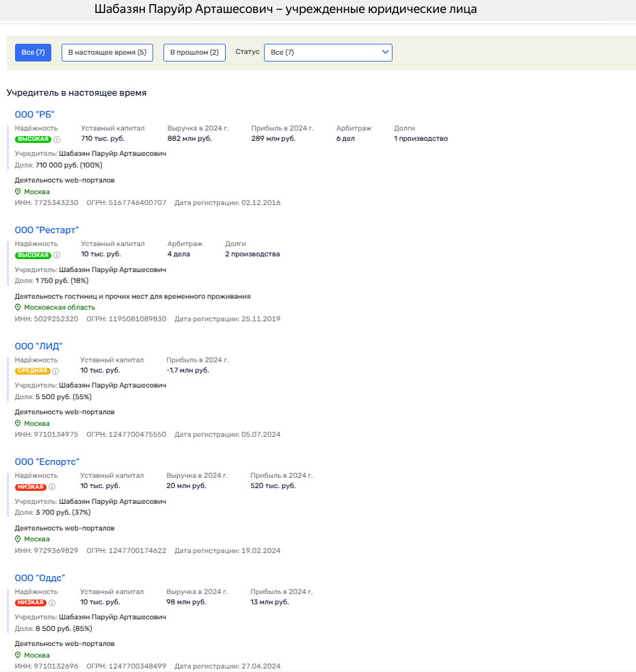The image size is (636, 672).
Task: Click "6 дел" arbitration value for ООО "РБ"
Action: click(347, 139)
